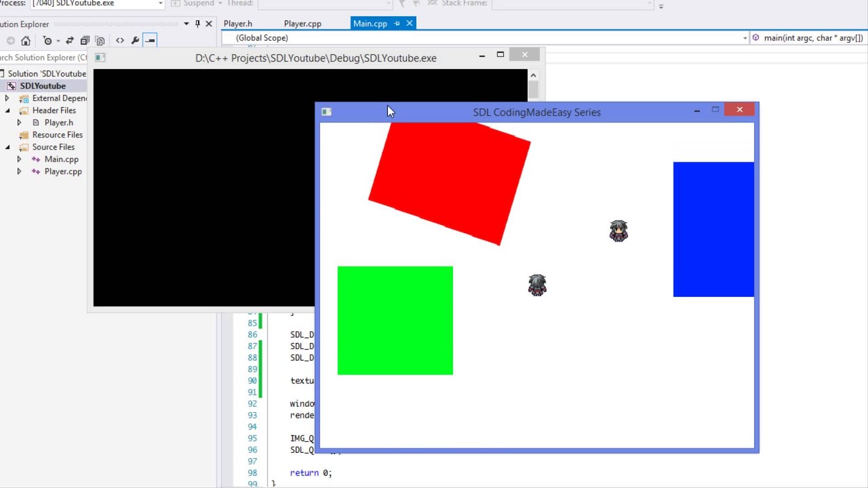
Task: Close the Solution Explorer panel
Action: tap(209, 24)
